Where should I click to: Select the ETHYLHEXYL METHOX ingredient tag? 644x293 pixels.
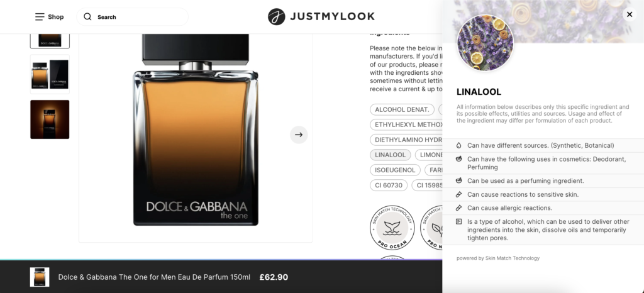click(406, 124)
